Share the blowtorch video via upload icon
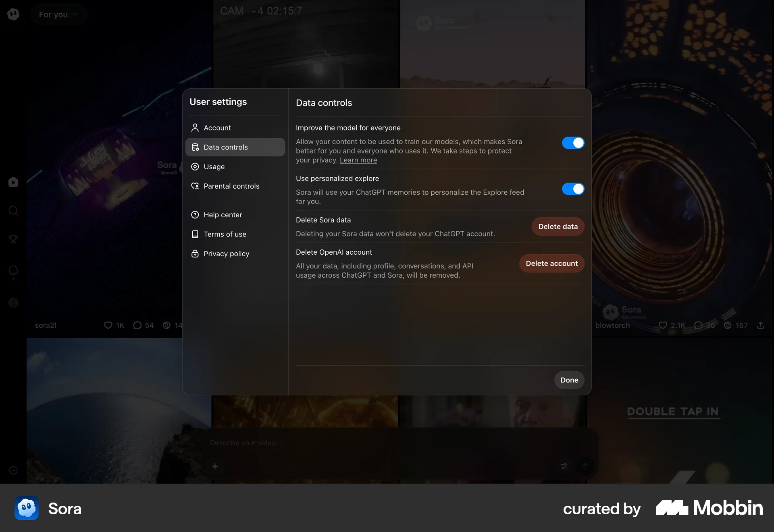 click(x=761, y=325)
